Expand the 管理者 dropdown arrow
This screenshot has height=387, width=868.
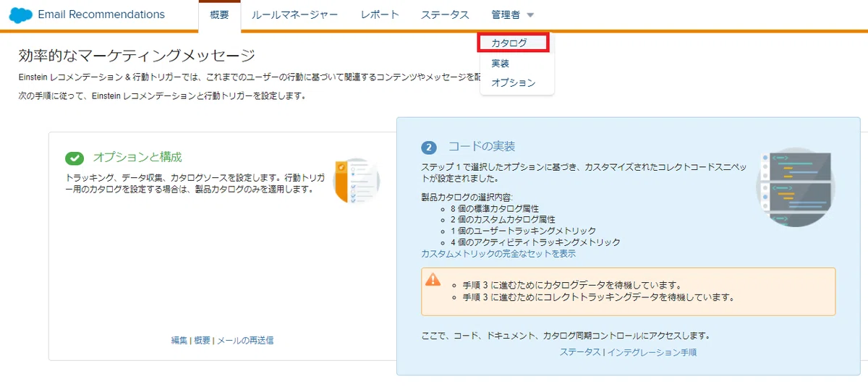(530, 15)
